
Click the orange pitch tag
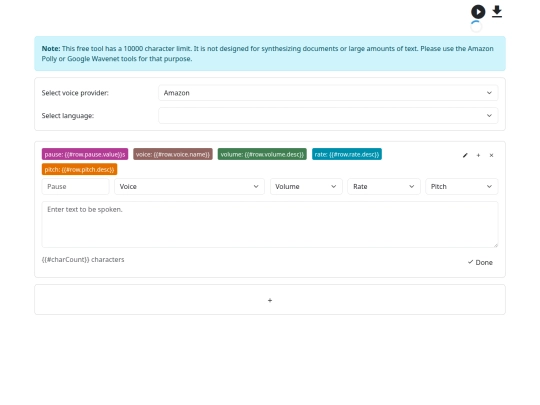coord(80,169)
